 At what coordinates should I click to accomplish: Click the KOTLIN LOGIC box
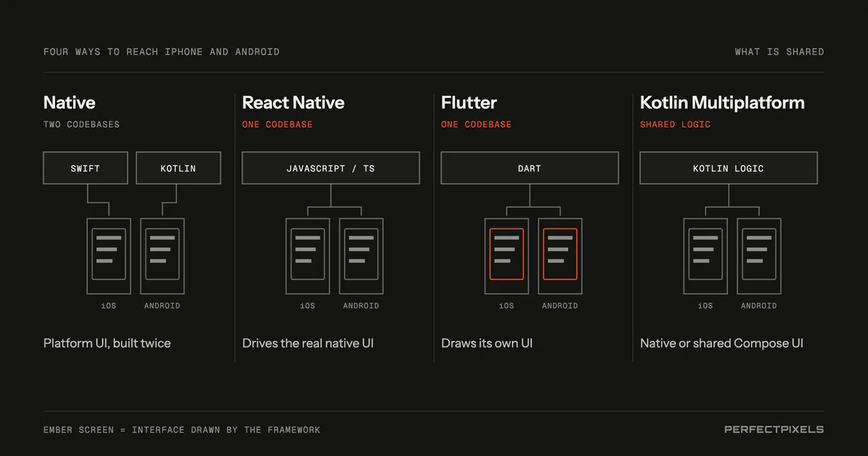(x=728, y=168)
